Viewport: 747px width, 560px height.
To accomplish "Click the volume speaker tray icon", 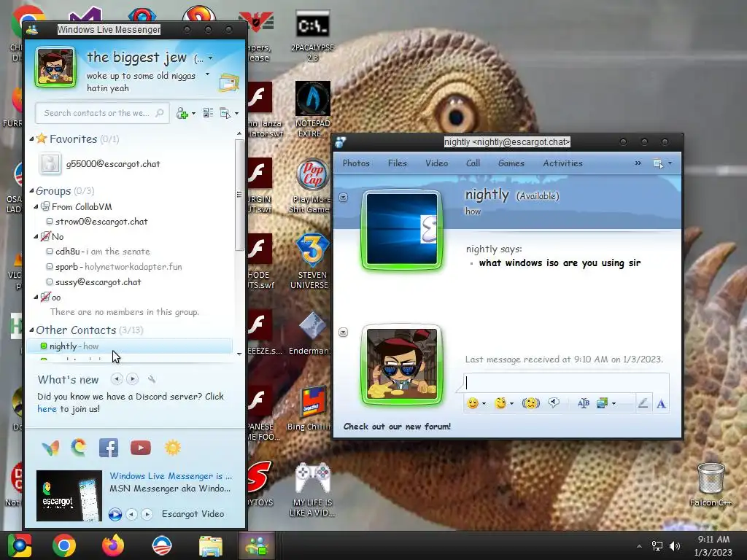I will click(675, 546).
